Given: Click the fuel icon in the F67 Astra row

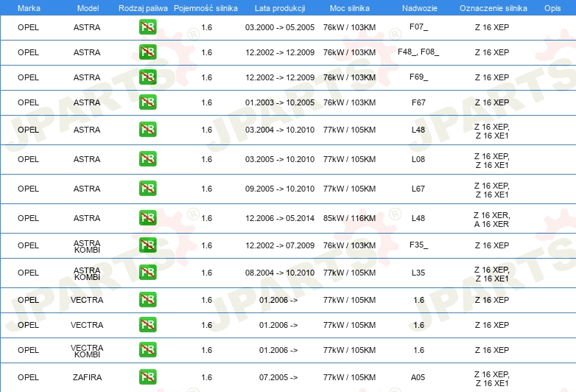Looking at the screenshot, I should pos(147,102).
